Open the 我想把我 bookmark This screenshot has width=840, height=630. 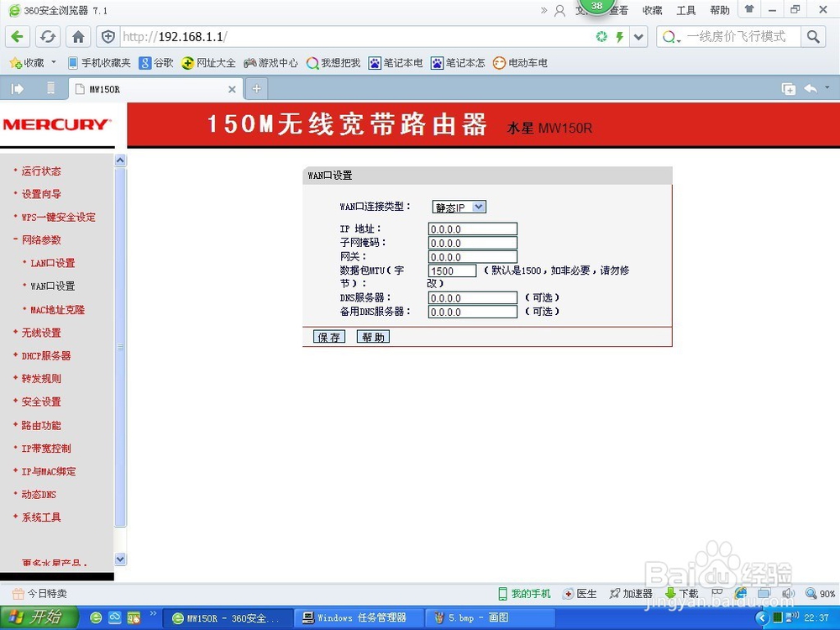click(x=333, y=63)
